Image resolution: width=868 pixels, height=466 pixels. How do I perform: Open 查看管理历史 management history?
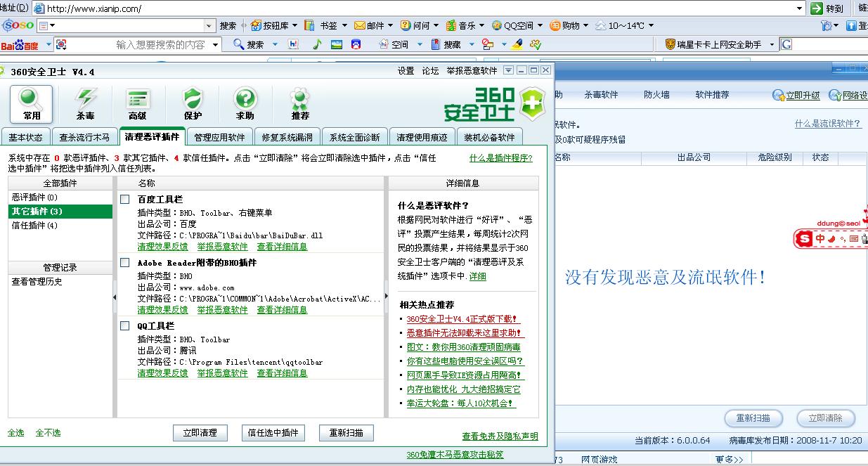[x=37, y=282]
